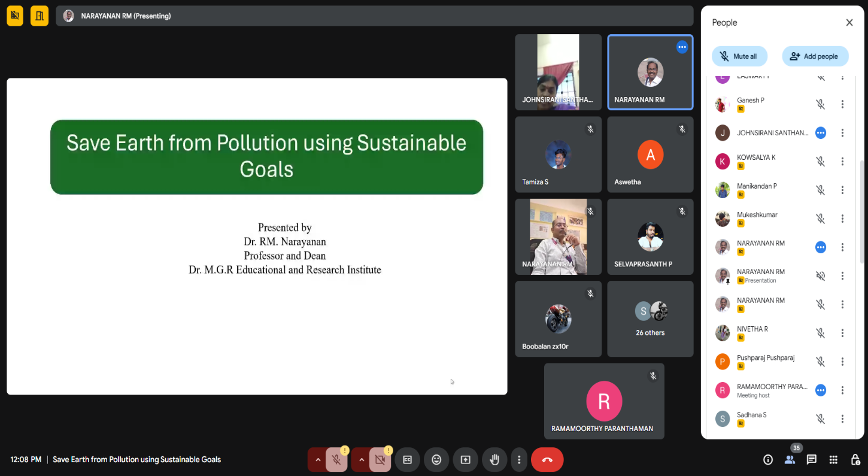This screenshot has height=476, width=868.
Task: Open more actions menu for Sadhana S
Action: [x=842, y=419]
